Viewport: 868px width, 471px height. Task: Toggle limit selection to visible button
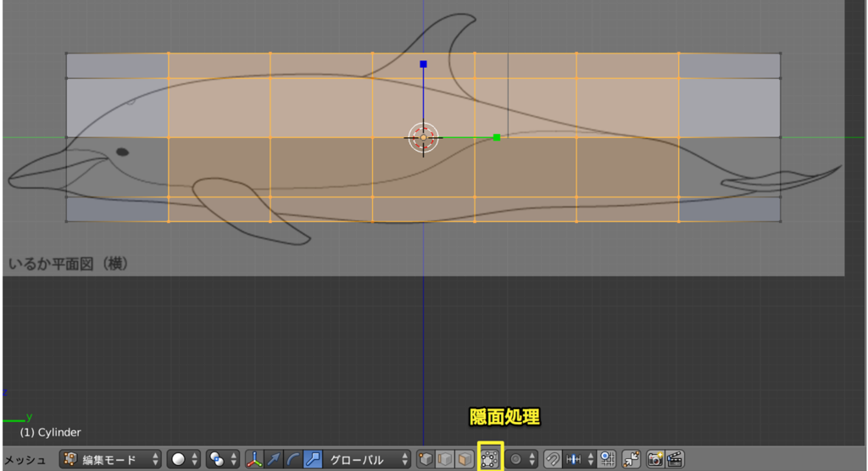490,459
